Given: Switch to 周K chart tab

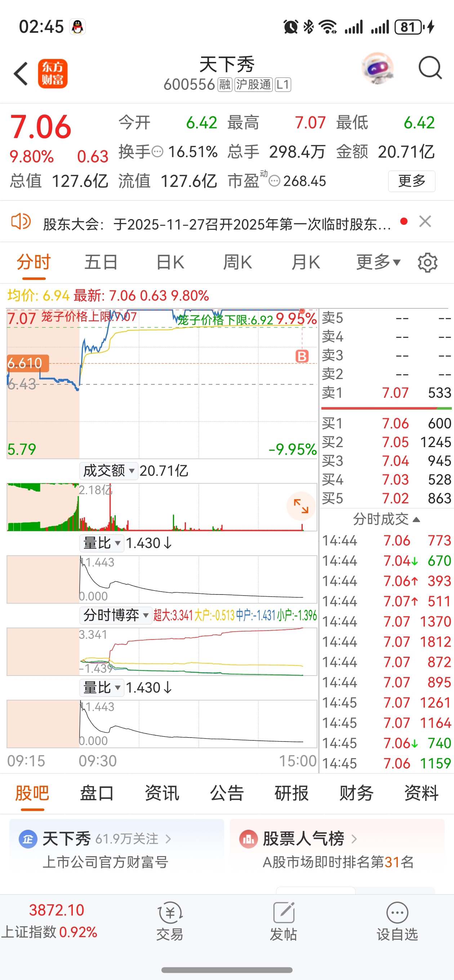Looking at the screenshot, I should (x=237, y=263).
